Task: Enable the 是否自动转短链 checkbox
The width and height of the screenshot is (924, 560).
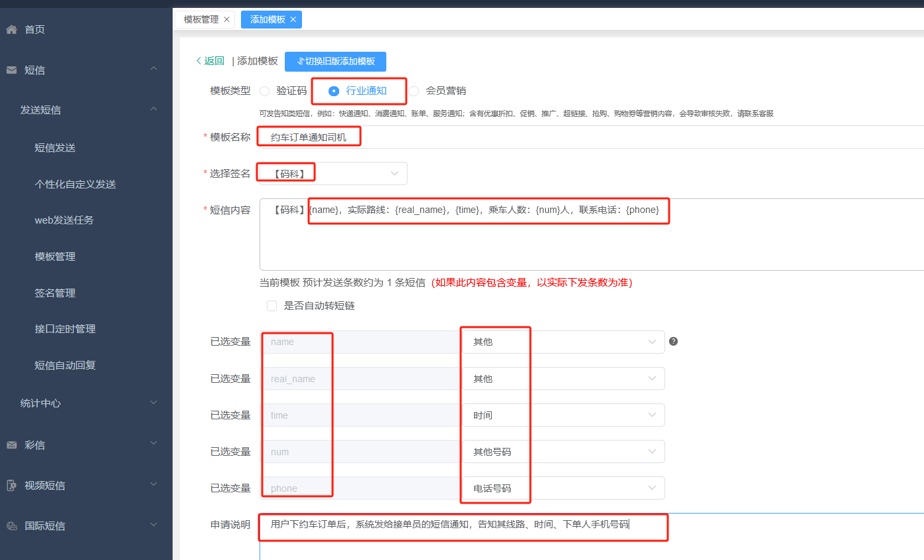Action: tap(271, 306)
